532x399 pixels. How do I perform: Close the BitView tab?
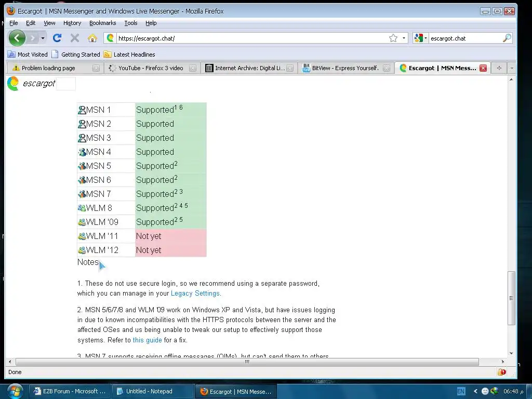click(x=387, y=68)
